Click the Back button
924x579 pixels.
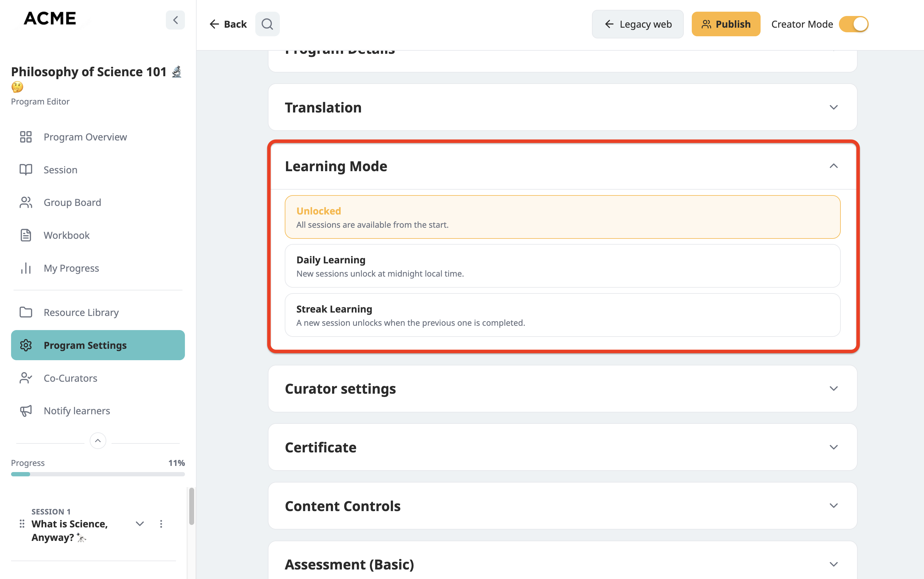point(228,24)
